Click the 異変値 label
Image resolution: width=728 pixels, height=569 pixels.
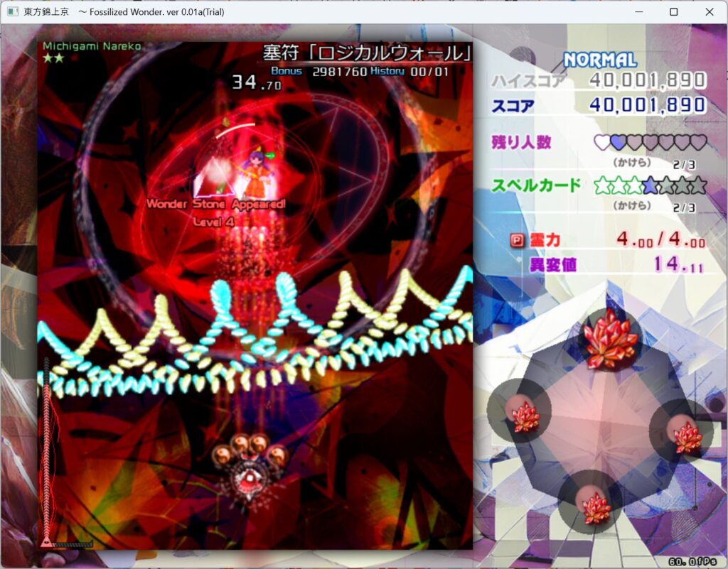click(553, 265)
